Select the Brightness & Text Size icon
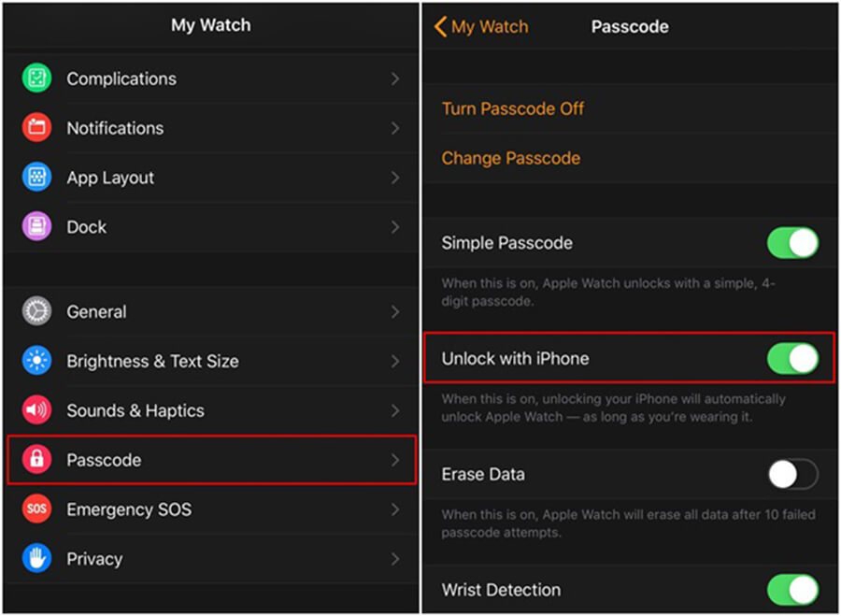This screenshot has height=616, width=841. 36,361
